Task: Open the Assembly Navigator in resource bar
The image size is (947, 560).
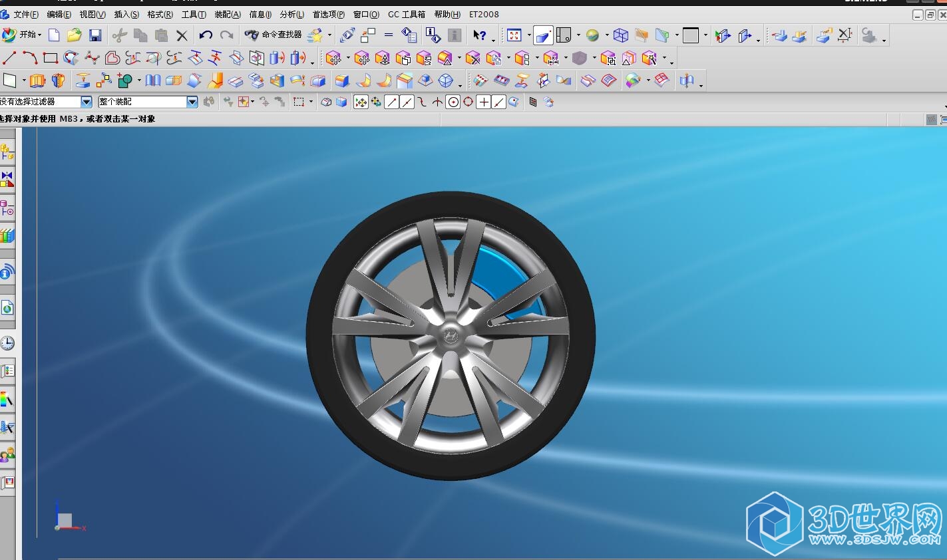Action: point(7,152)
